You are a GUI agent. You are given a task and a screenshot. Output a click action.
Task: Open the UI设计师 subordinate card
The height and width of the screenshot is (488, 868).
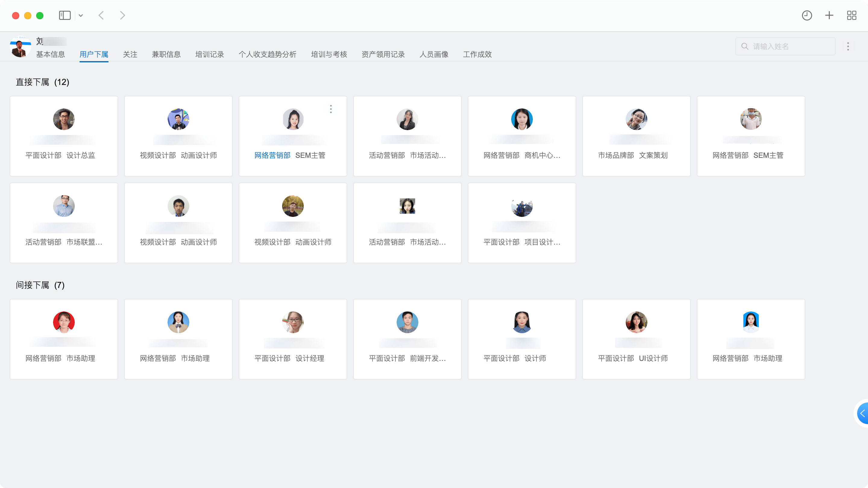pos(636,339)
